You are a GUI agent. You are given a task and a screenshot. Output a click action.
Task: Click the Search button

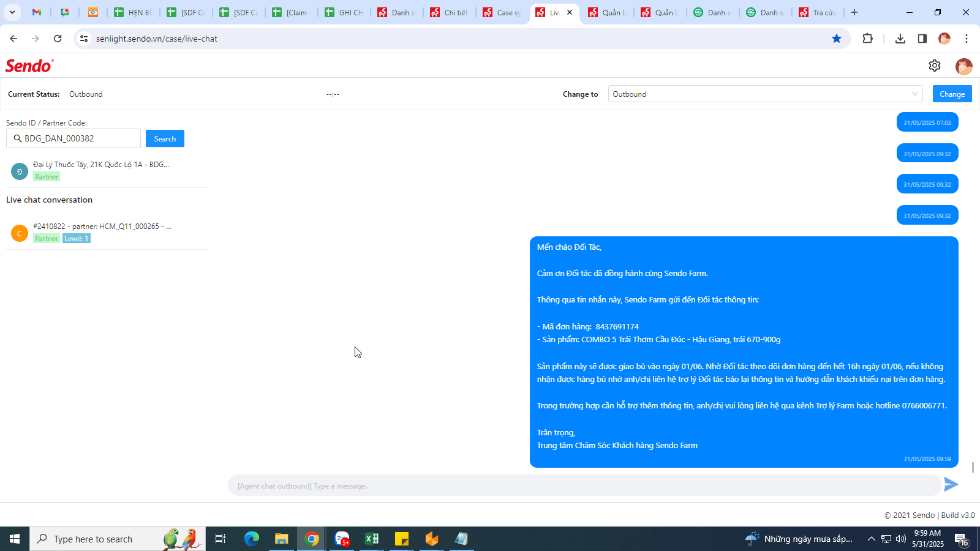click(165, 138)
